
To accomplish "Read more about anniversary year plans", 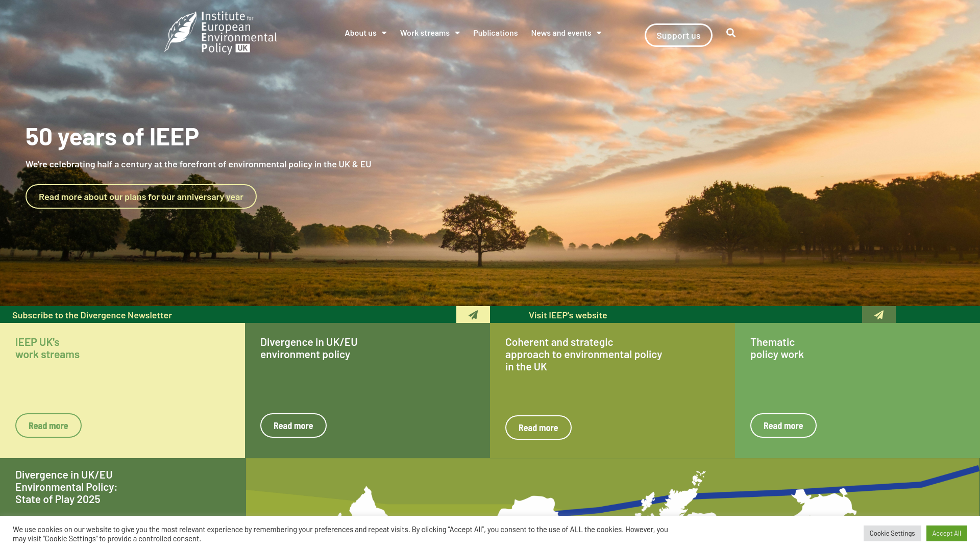I will pyautogui.click(x=141, y=196).
